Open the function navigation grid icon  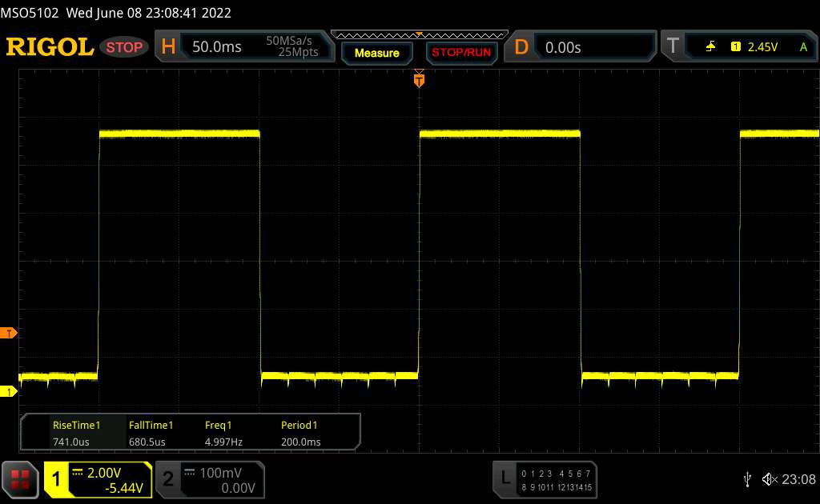20,479
